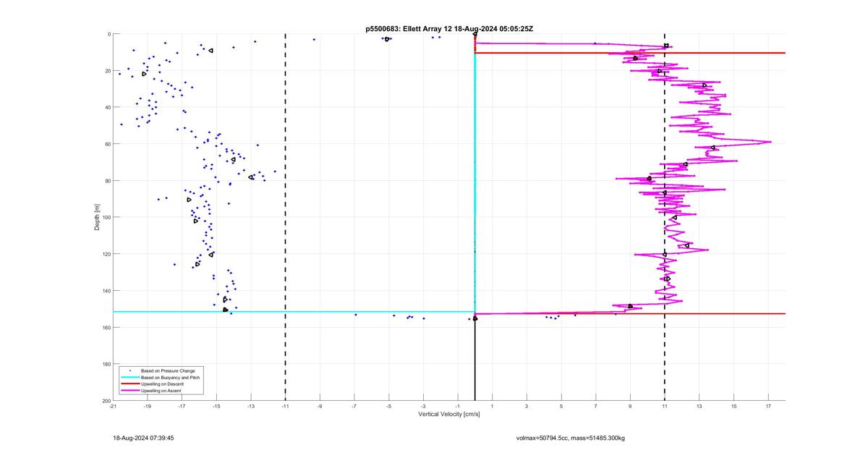Click depth tick label 160
Image resolution: width=868 pixels, height=450 pixels.
coord(106,328)
